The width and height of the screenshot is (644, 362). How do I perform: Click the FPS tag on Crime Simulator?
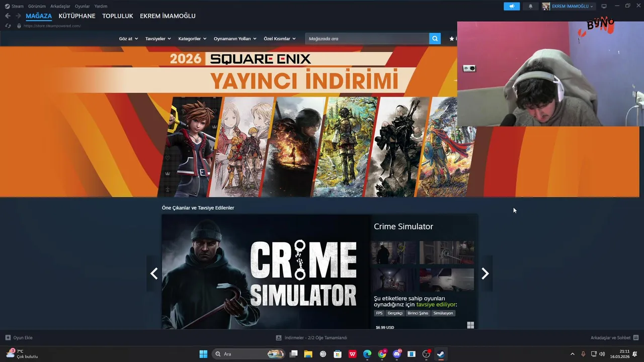379,313
